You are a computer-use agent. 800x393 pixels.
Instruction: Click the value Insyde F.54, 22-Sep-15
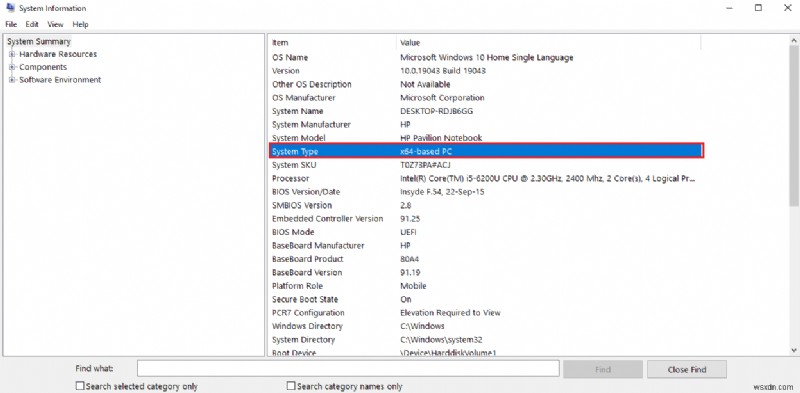click(442, 192)
